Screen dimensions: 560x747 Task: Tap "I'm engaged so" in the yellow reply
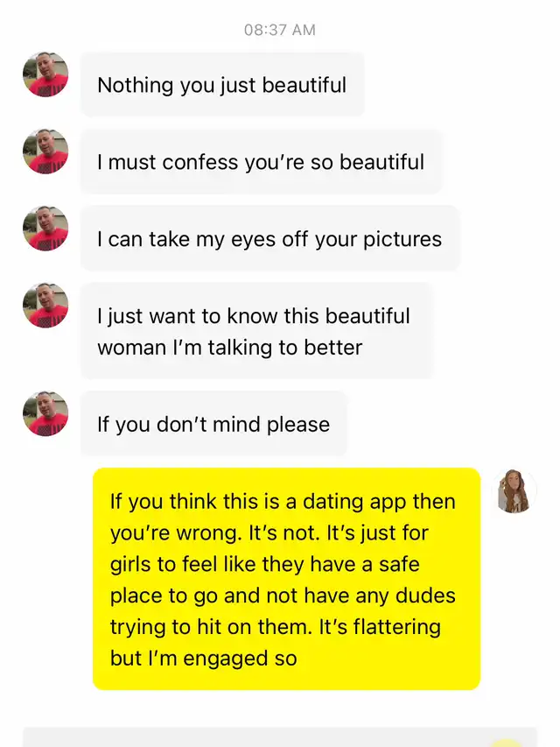(x=219, y=658)
